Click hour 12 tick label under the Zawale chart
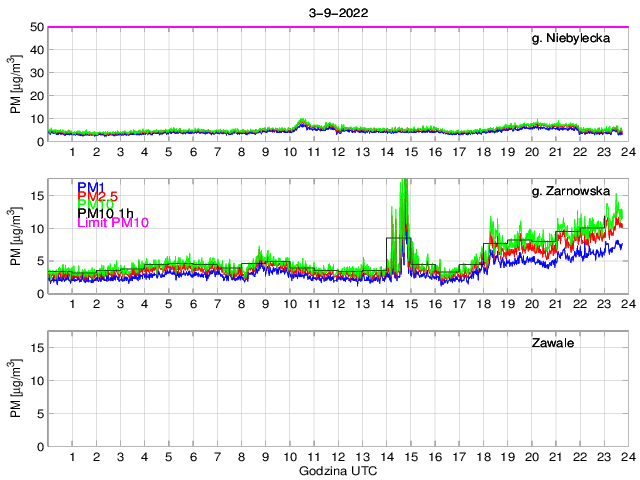Image resolution: width=640 pixels, height=480 pixels. 338,457
